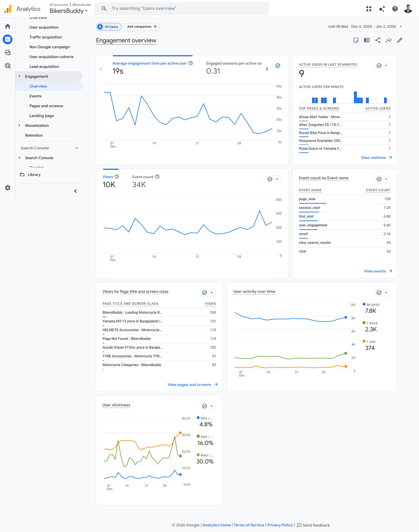Open the BikersBuddy property selector
Image resolution: width=419 pixels, height=532 pixels.
(x=69, y=11)
